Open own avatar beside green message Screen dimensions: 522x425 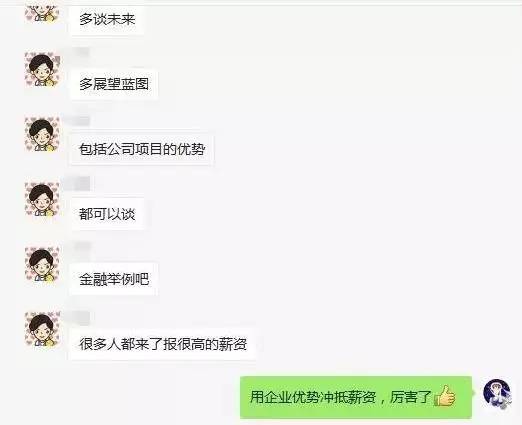click(x=497, y=394)
